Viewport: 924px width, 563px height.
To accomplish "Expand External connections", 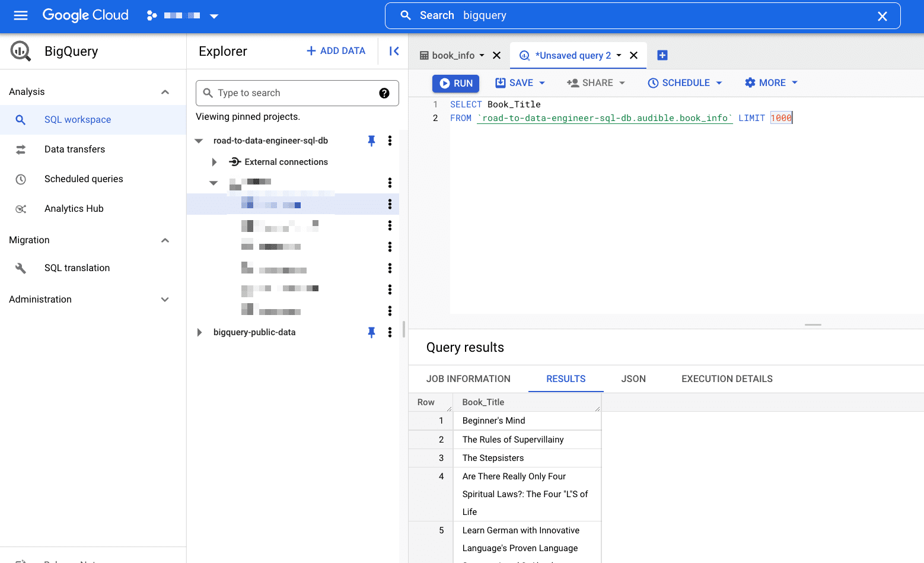I will 214,161.
